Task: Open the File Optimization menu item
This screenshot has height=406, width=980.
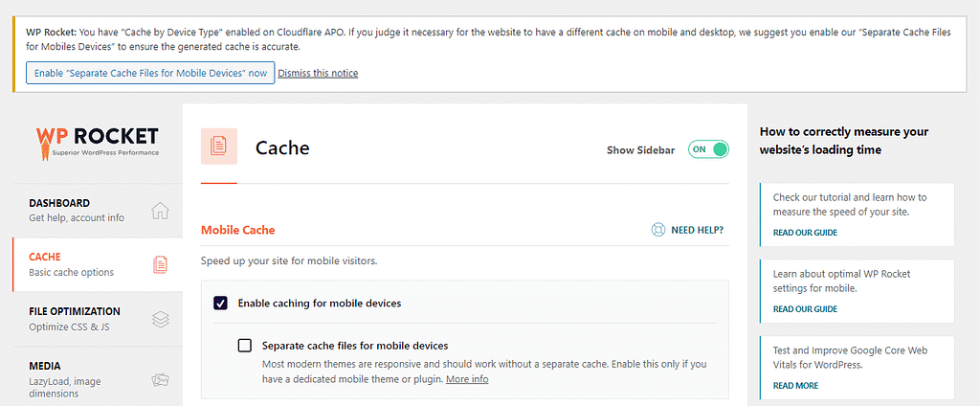Action: tap(98, 319)
